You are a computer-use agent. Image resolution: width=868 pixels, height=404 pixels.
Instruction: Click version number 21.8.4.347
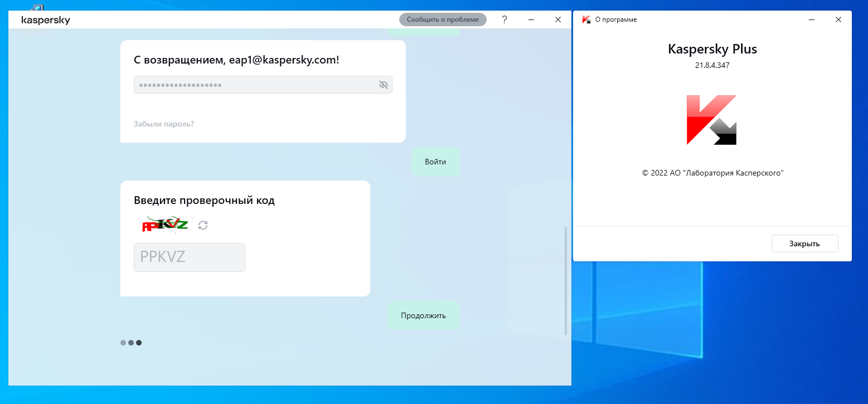(x=712, y=65)
